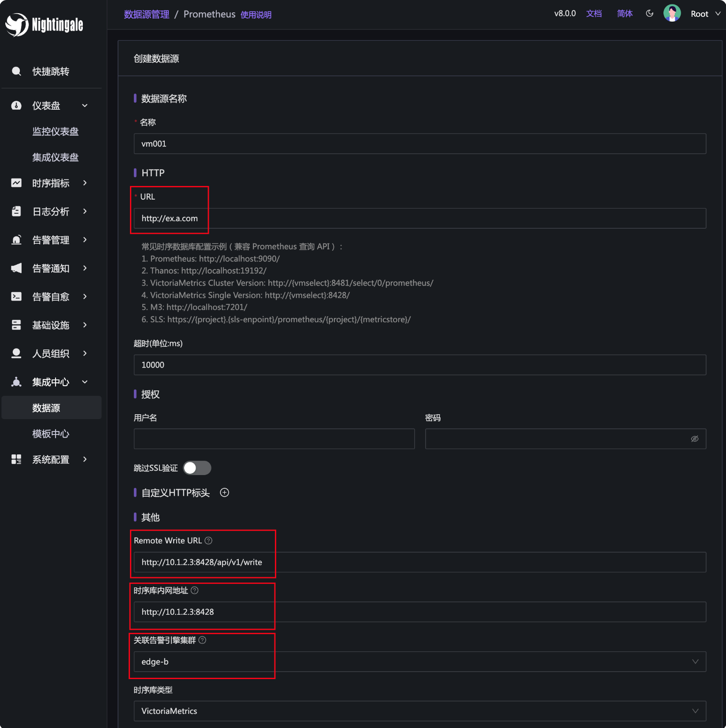Focus the timeout field 10000
The width and height of the screenshot is (726, 728).
[x=420, y=365]
